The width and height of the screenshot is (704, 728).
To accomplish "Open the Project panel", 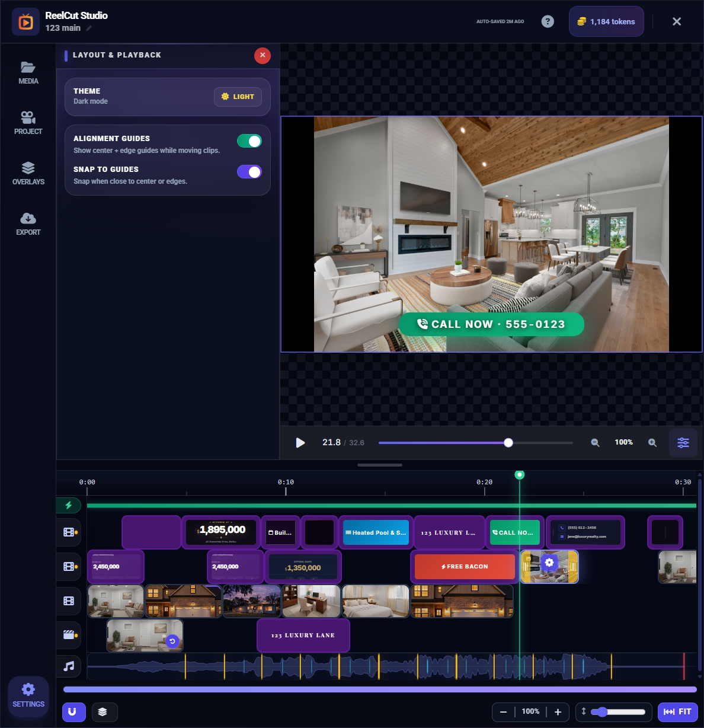I will point(28,123).
